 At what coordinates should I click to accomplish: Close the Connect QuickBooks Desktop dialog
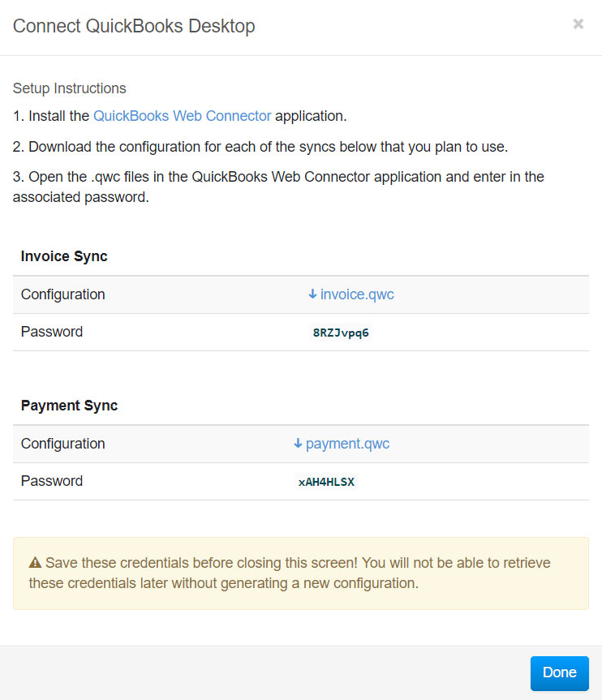pyautogui.click(x=578, y=24)
